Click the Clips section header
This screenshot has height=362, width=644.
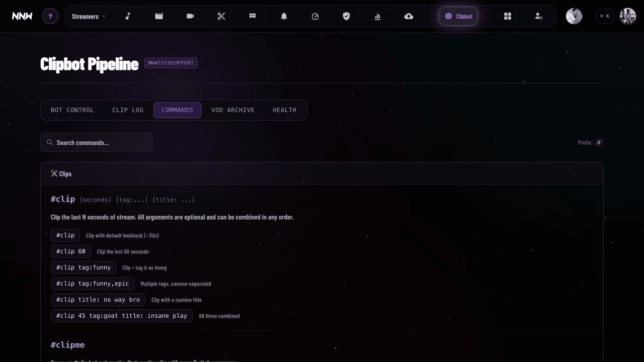tap(322, 173)
